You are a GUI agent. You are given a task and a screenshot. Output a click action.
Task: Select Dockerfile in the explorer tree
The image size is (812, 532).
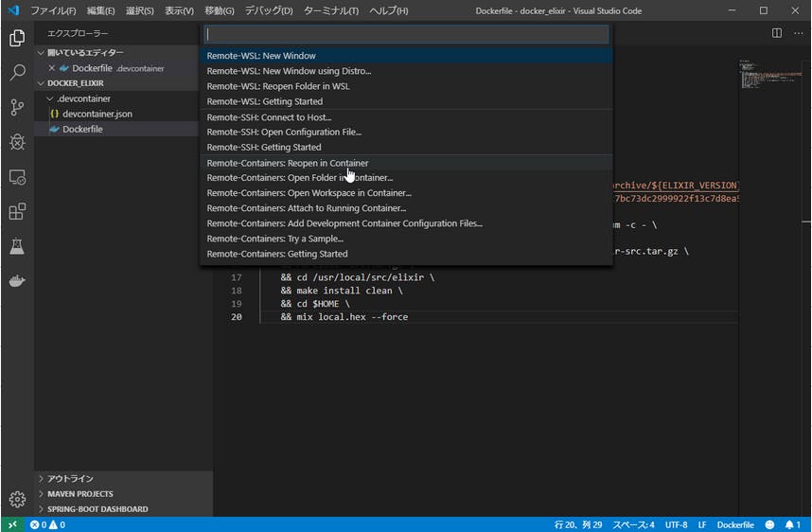[x=116, y=129]
